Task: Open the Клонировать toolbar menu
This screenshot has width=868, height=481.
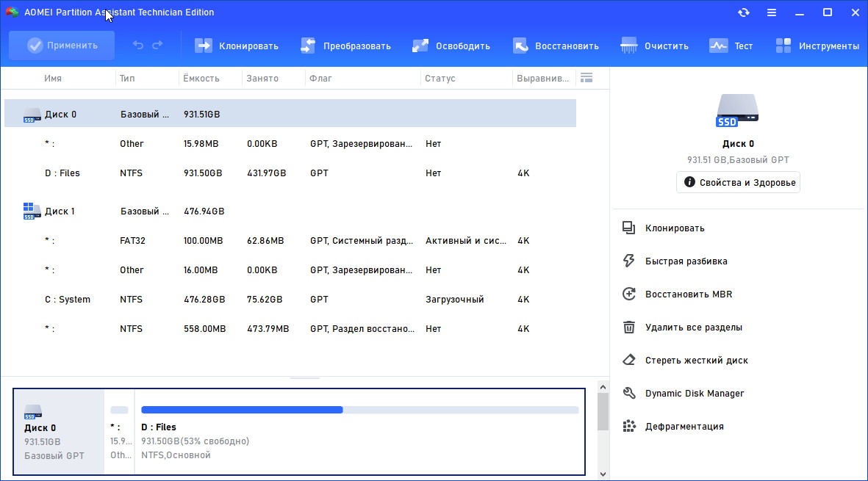Action: pos(237,46)
